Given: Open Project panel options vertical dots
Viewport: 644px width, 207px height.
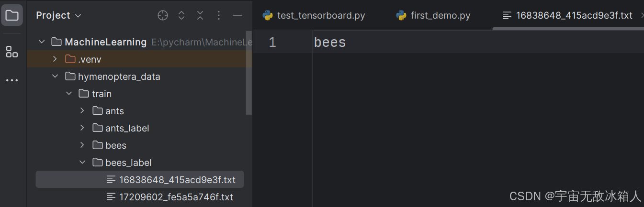Looking at the screenshot, I should (219, 15).
